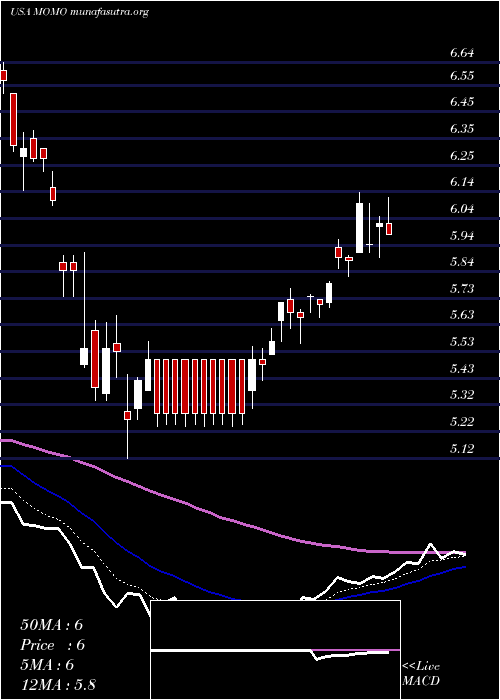Click the 5.53 price axis label
Screen dimensions: 500x700
click(462, 342)
